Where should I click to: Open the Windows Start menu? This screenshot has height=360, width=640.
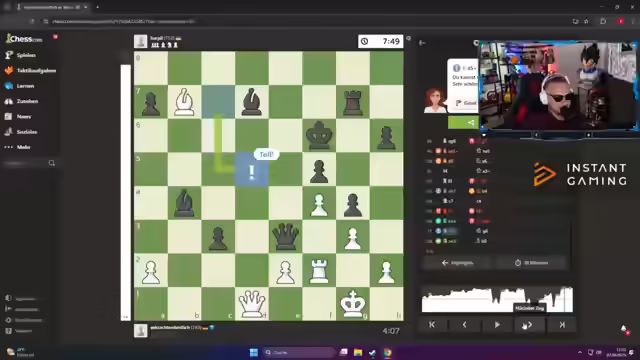coord(253,352)
